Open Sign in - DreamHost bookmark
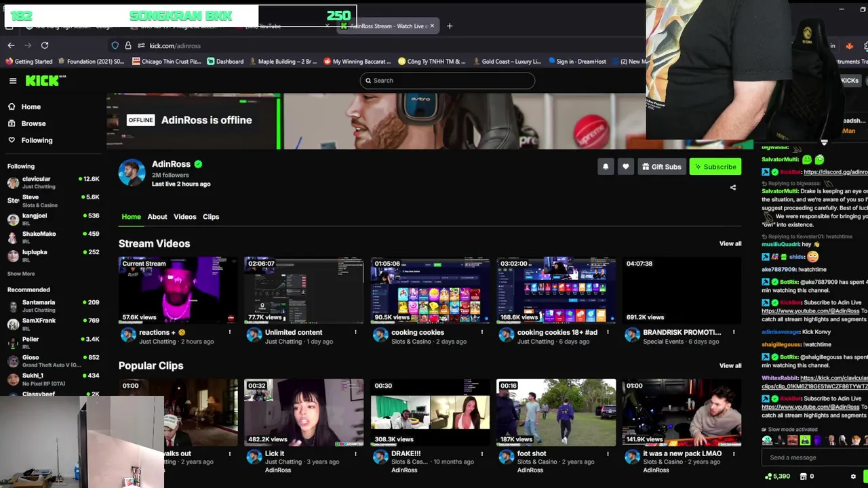 coord(577,62)
